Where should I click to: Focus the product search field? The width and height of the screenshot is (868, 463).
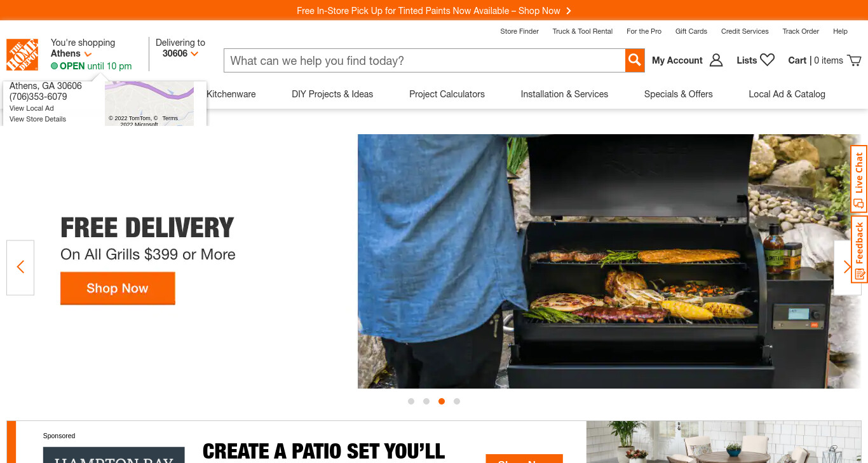pos(424,60)
